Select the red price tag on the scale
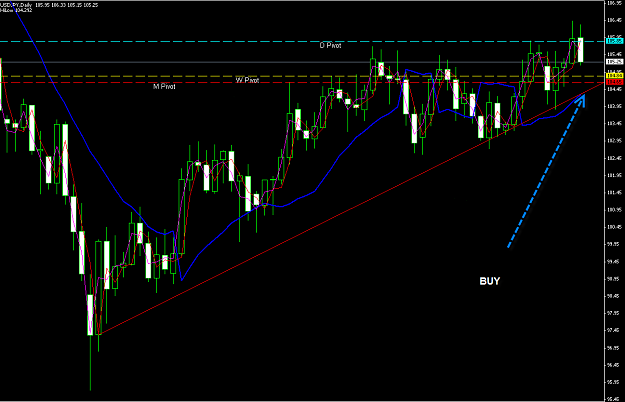 point(614,82)
